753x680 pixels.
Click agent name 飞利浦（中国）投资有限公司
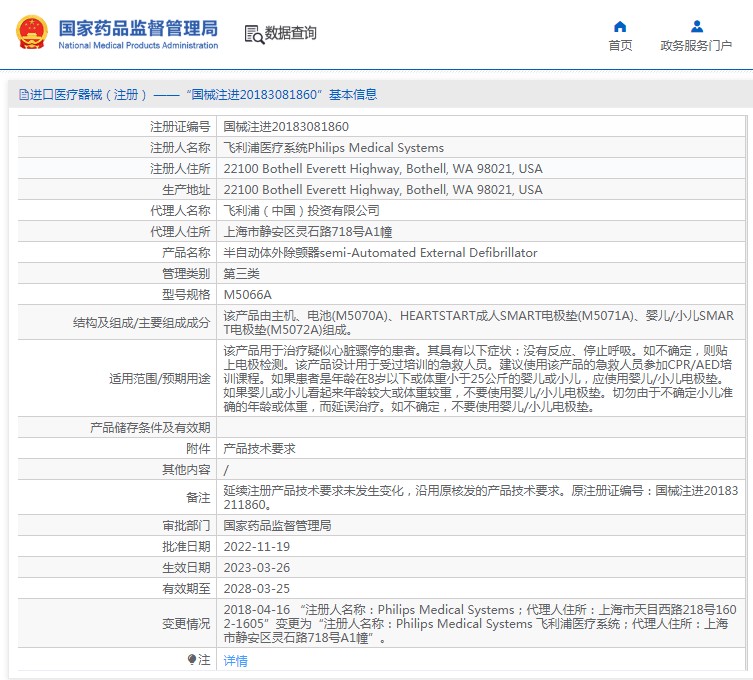coord(301,211)
